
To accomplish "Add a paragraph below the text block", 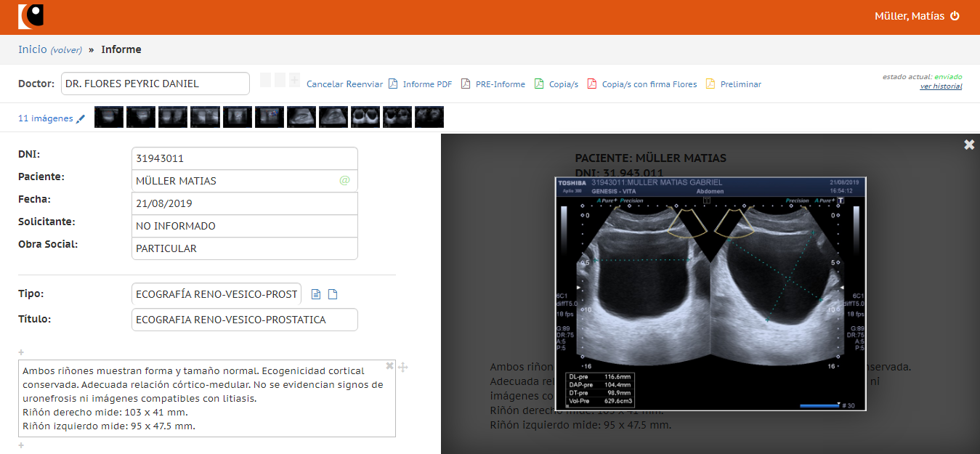I will [21, 445].
